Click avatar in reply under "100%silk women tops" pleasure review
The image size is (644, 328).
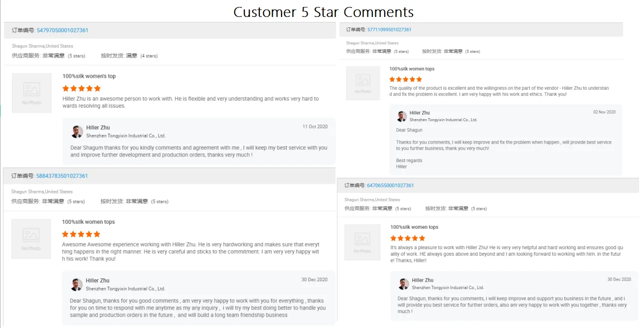point(403,284)
